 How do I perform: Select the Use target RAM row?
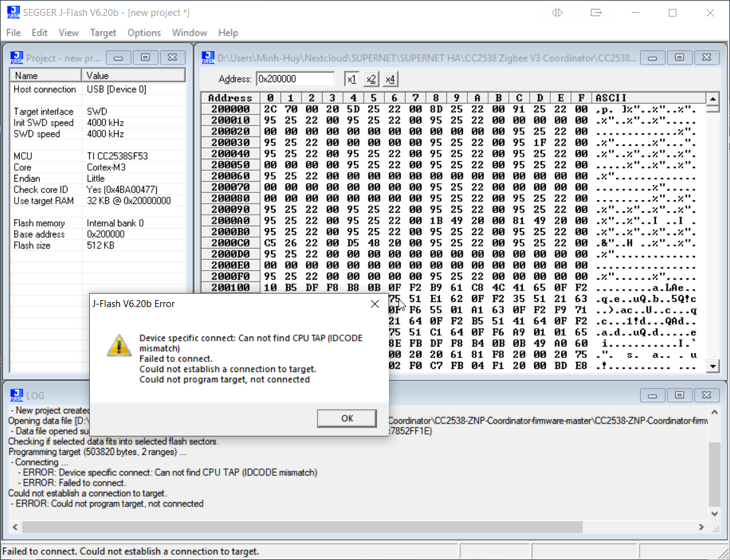[x=98, y=201]
